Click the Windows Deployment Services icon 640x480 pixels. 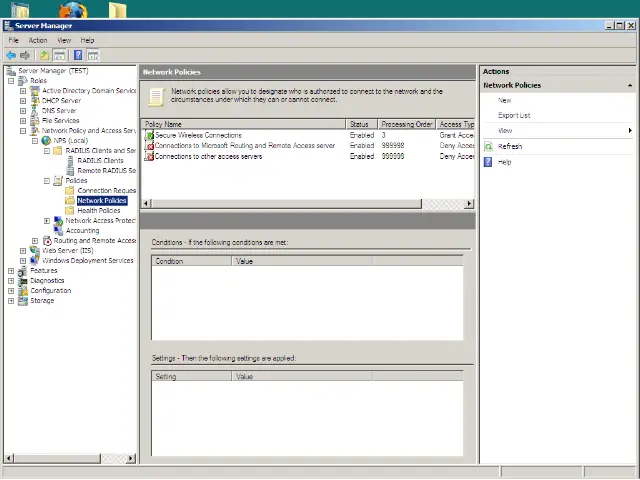click(35, 260)
